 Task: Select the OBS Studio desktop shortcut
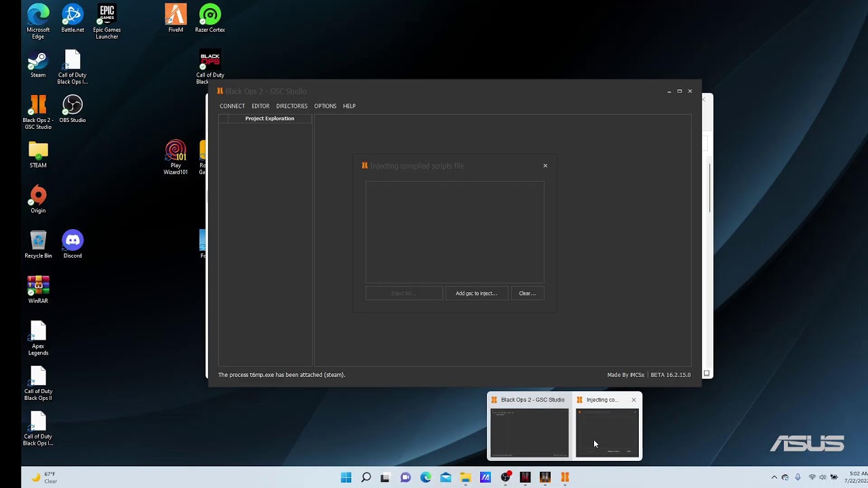click(x=73, y=108)
